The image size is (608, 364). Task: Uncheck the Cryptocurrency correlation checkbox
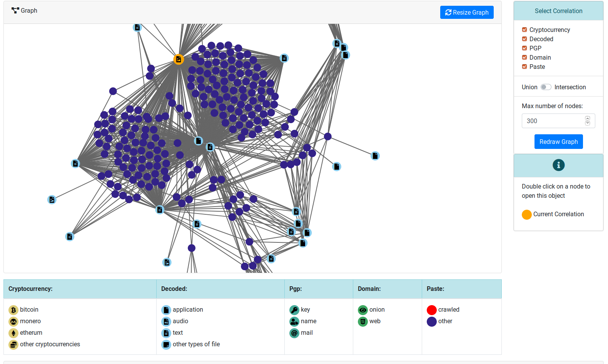(524, 30)
